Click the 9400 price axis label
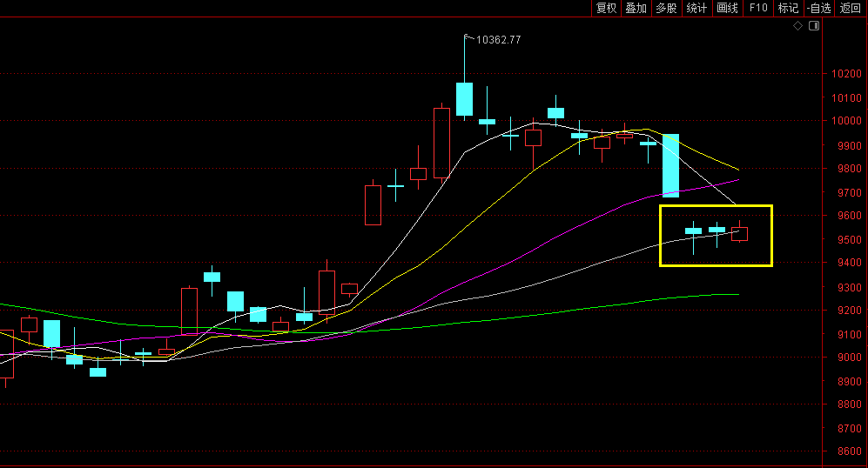Viewport: 868px width, 468px height. [849, 263]
